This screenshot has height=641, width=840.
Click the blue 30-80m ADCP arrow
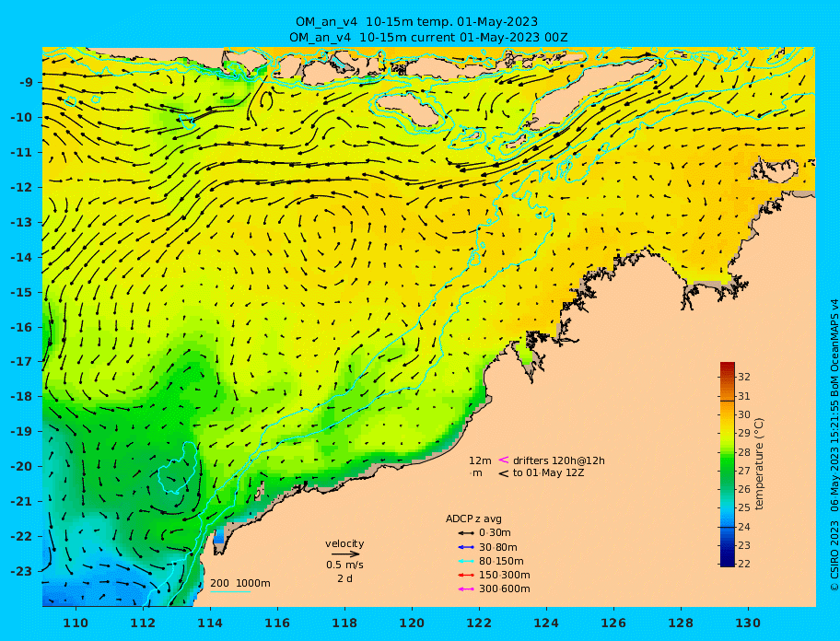[466, 547]
